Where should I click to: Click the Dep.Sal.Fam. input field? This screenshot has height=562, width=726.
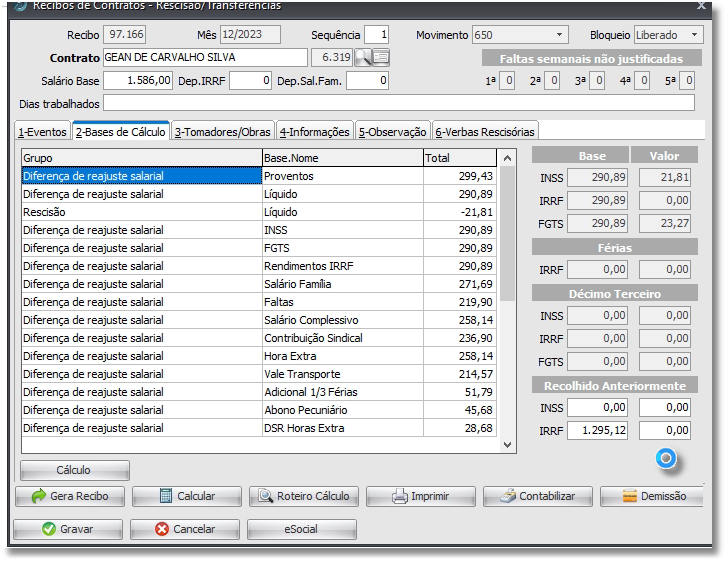pos(367,81)
